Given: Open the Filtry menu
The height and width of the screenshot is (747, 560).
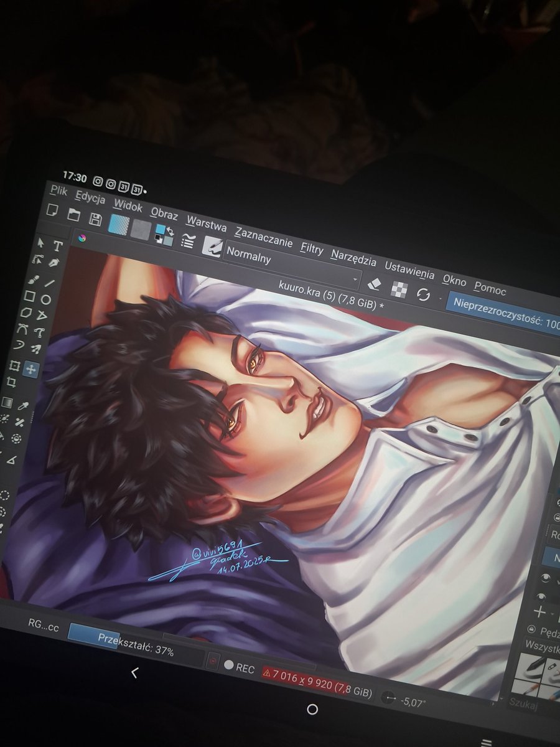Looking at the screenshot, I should tap(312, 249).
